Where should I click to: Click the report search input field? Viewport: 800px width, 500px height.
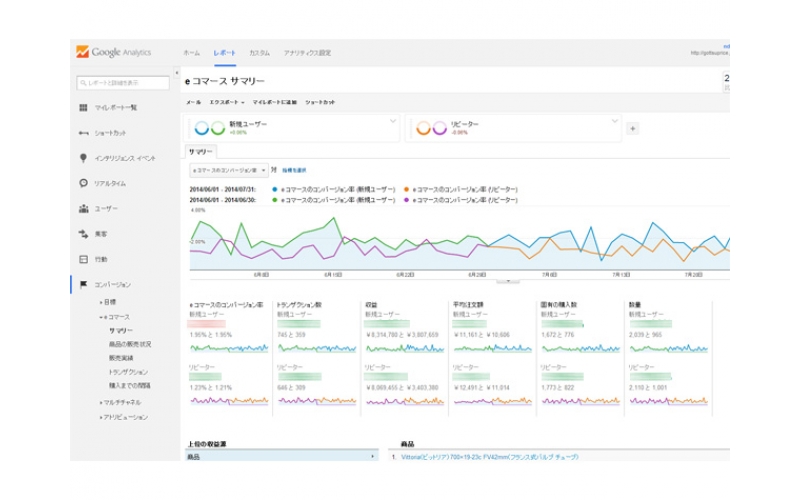point(122,82)
